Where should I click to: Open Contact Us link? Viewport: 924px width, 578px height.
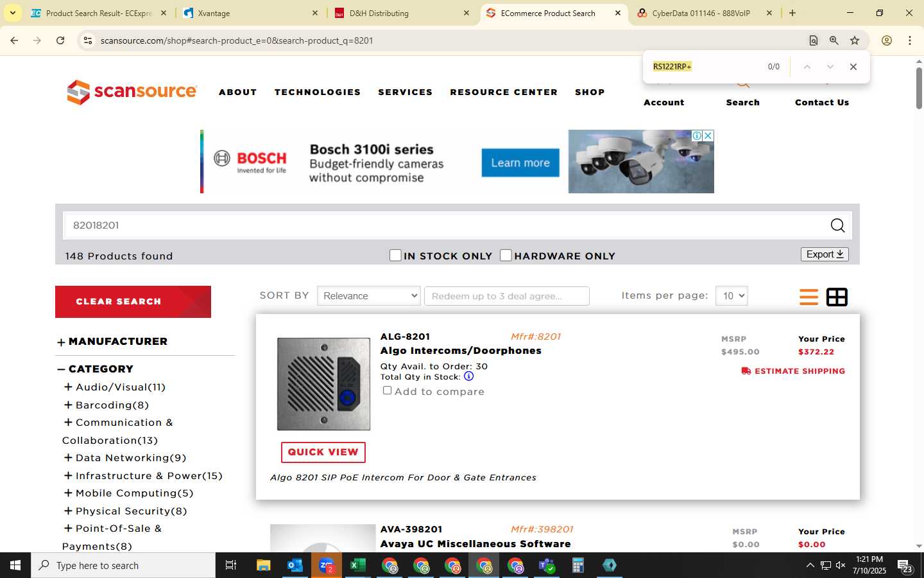tap(822, 102)
